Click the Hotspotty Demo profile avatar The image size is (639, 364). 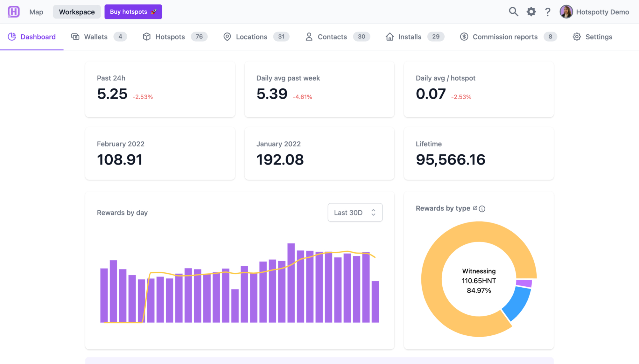point(566,12)
